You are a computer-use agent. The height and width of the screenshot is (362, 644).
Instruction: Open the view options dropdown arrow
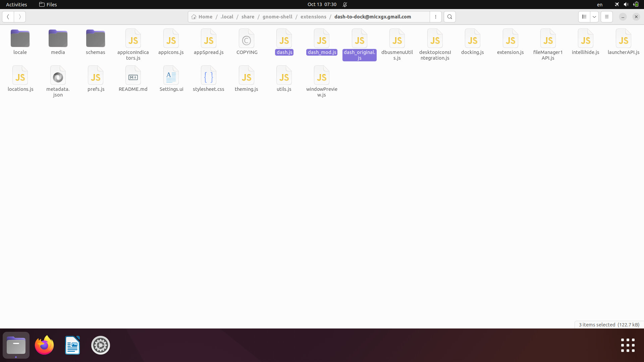pos(594,17)
